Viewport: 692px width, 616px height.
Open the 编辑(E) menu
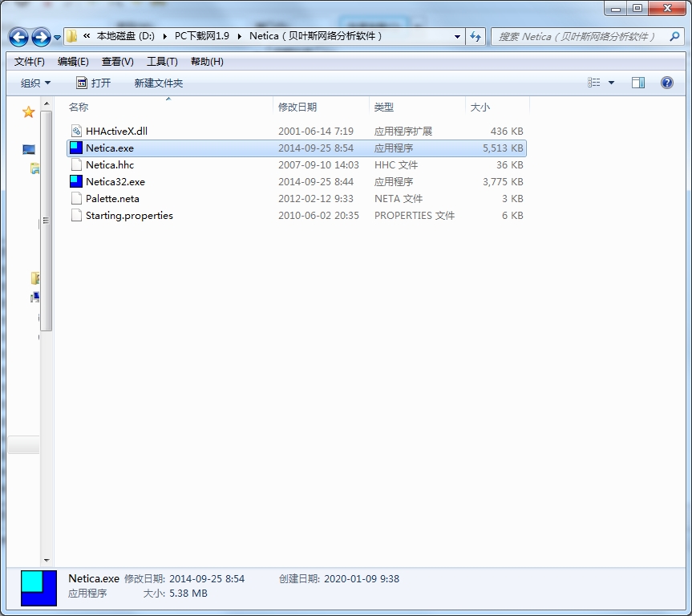[73, 62]
